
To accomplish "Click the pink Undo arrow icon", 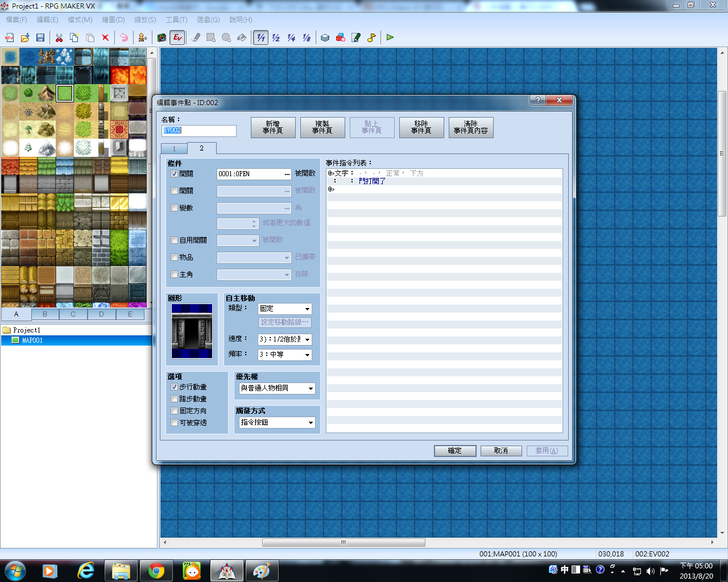I will pos(124,38).
